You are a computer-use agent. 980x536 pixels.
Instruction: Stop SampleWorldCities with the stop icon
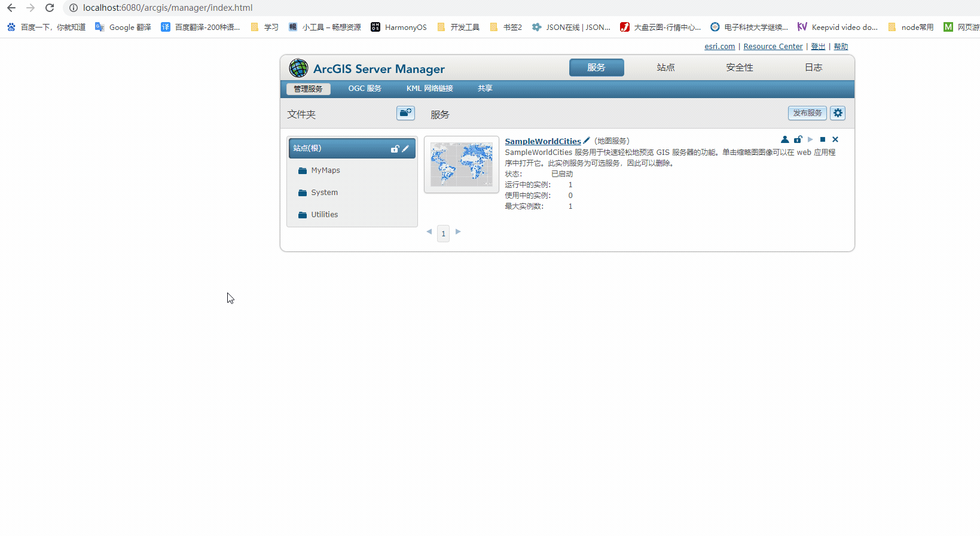(823, 139)
